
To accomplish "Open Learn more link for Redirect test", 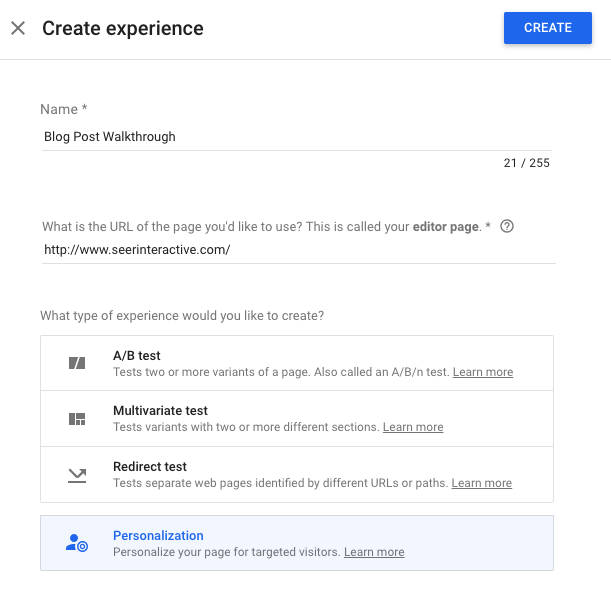I will click(481, 483).
